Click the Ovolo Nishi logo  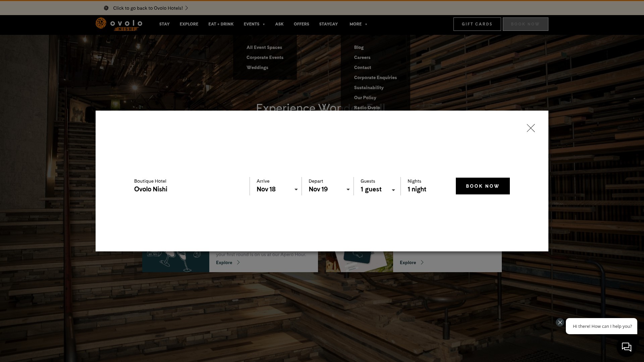point(119,24)
